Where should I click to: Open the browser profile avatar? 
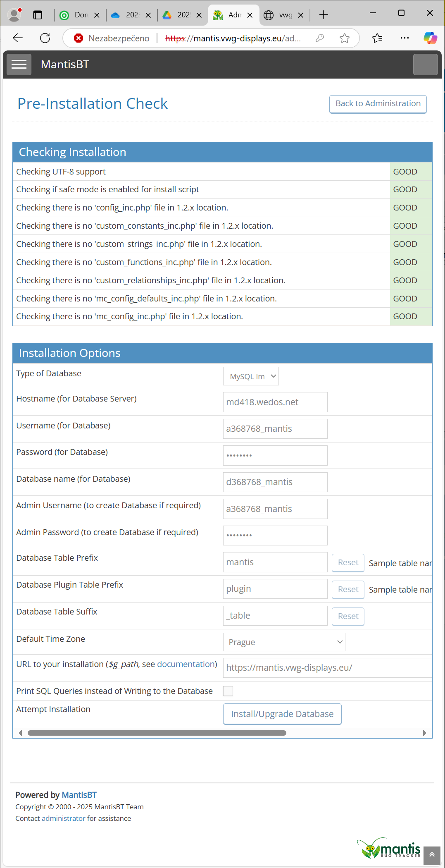click(x=14, y=15)
